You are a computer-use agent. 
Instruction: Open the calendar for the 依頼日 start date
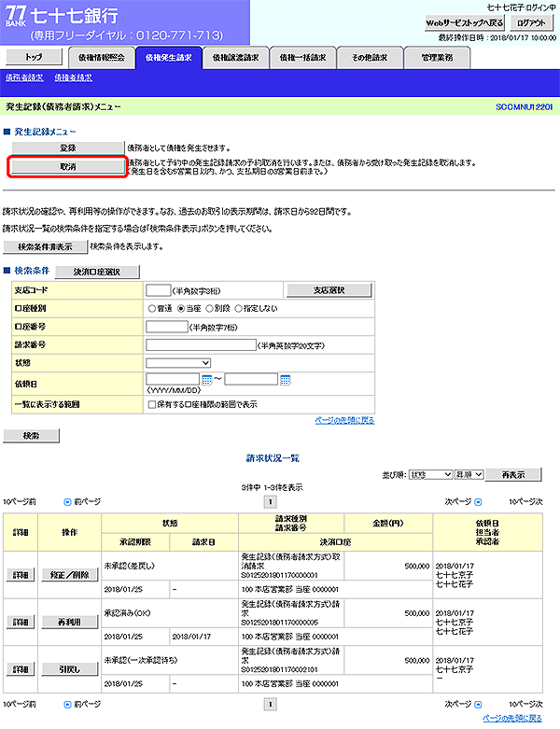(207, 380)
